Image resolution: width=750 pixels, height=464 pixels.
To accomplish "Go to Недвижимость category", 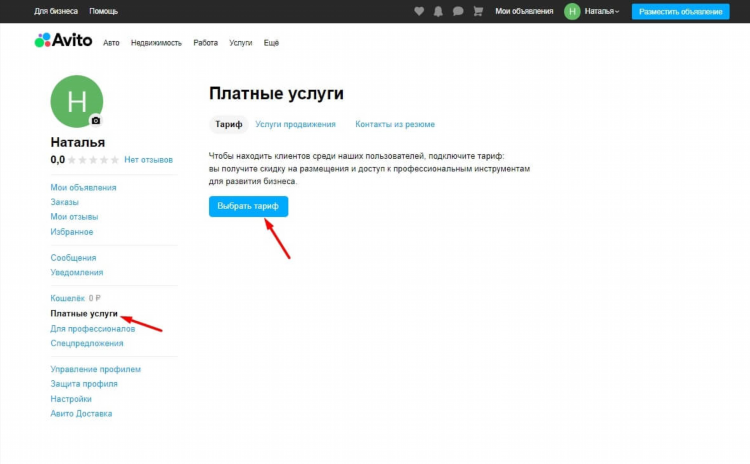I will pyautogui.click(x=156, y=43).
